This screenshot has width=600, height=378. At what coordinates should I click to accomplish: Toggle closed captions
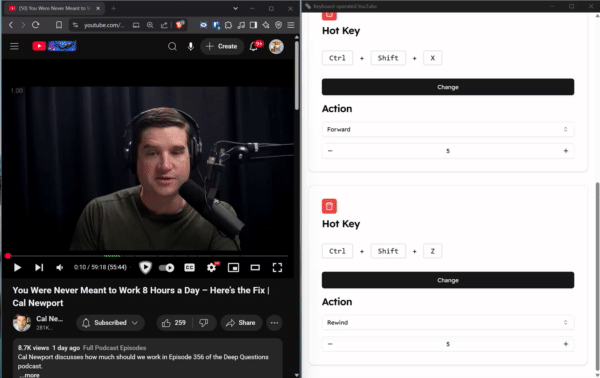(x=189, y=267)
